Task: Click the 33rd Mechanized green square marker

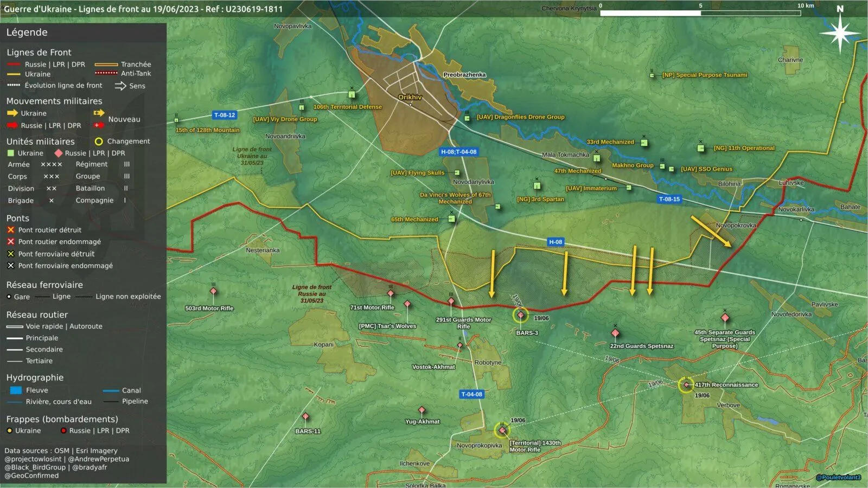Action: pyautogui.click(x=644, y=143)
